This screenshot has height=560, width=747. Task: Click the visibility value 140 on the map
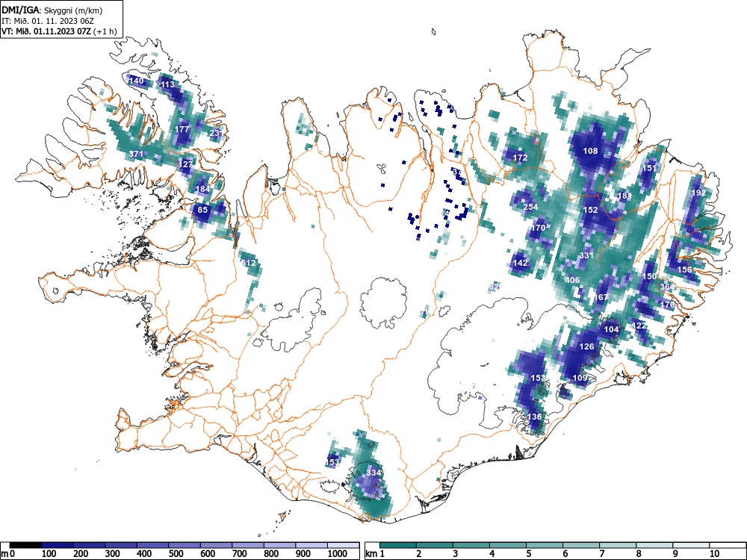pos(136,81)
